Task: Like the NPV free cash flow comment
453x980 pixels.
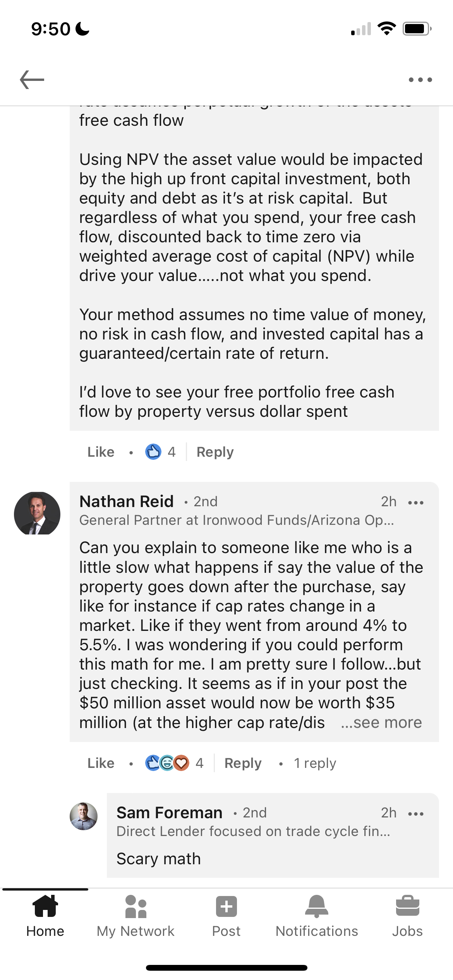Action: [x=101, y=452]
